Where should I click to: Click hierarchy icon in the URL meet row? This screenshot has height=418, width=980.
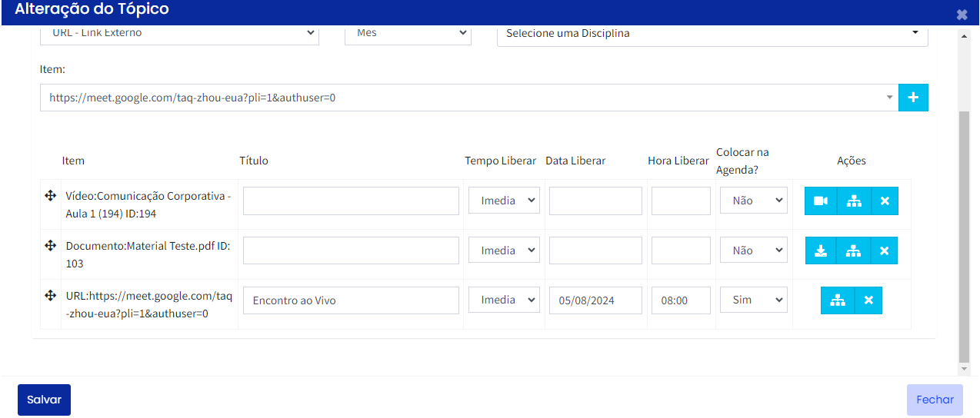tap(837, 300)
